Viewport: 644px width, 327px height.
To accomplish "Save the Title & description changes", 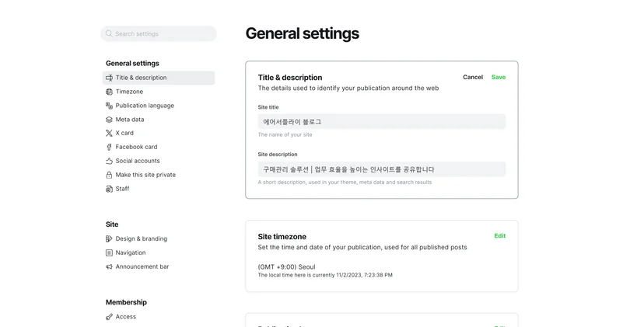I will [499, 77].
